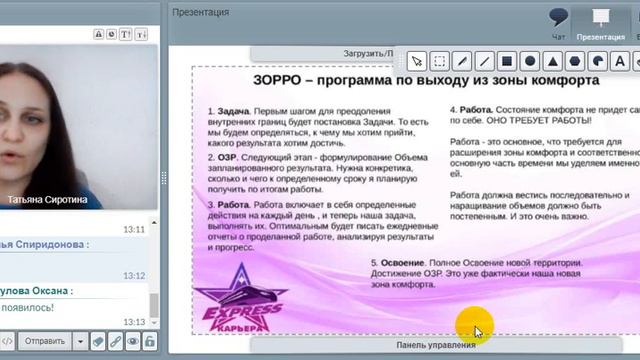
Task: Expand the Панель управления bar
Action: coord(436,345)
